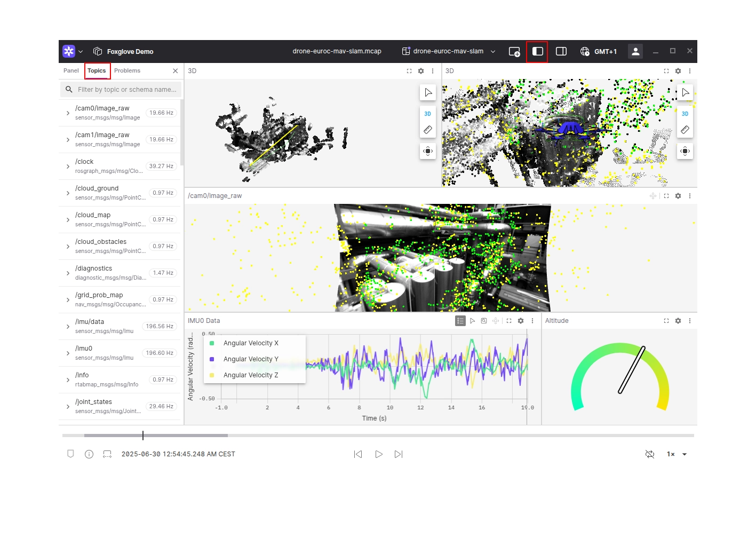Toggle 3D camera mode in left 3D panel
Screen dimensions: 756x546
pyautogui.click(x=427, y=114)
